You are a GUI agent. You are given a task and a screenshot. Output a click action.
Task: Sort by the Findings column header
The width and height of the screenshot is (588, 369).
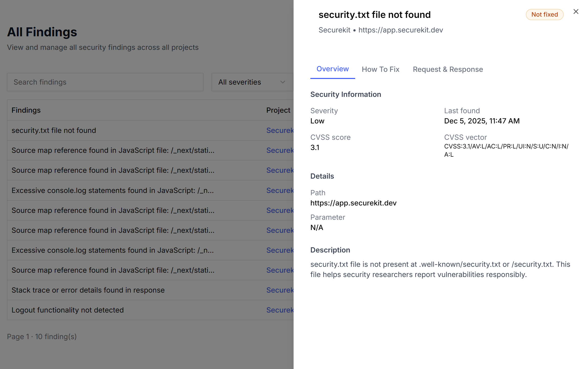coord(26,110)
